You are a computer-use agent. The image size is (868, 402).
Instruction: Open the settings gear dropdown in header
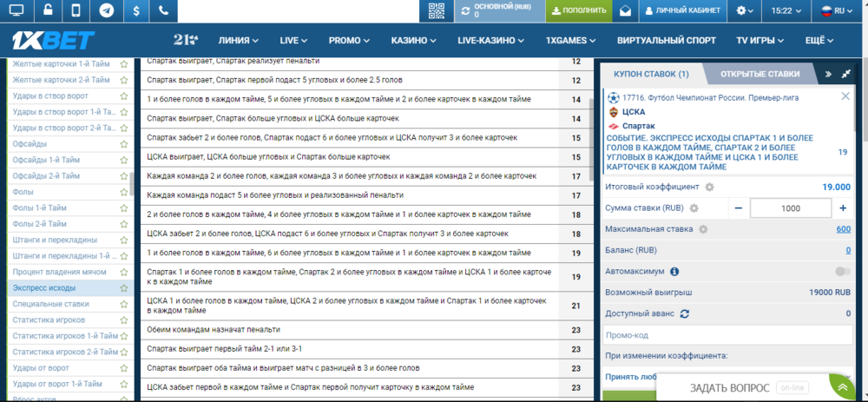pos(745,10)
